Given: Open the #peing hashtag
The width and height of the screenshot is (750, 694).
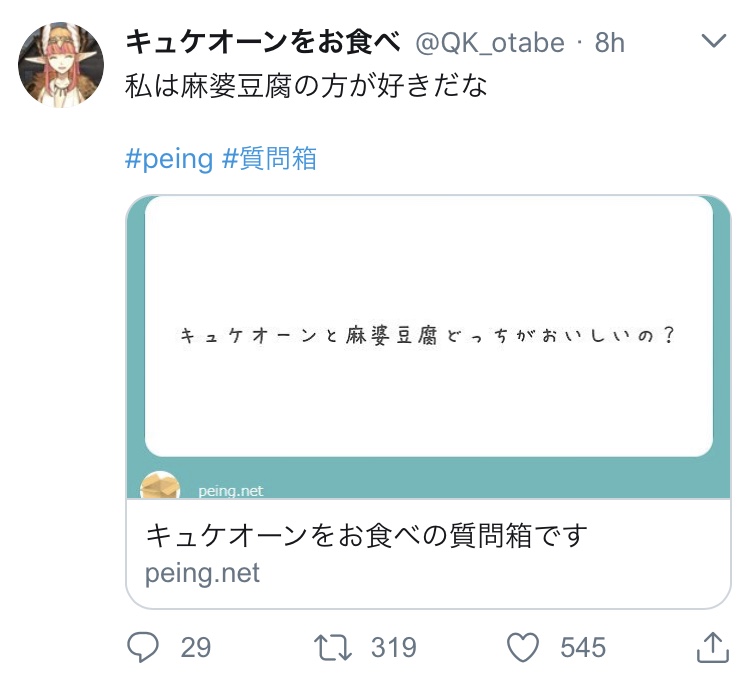Looking at the screenshot, I should click(x=169, y=159).
